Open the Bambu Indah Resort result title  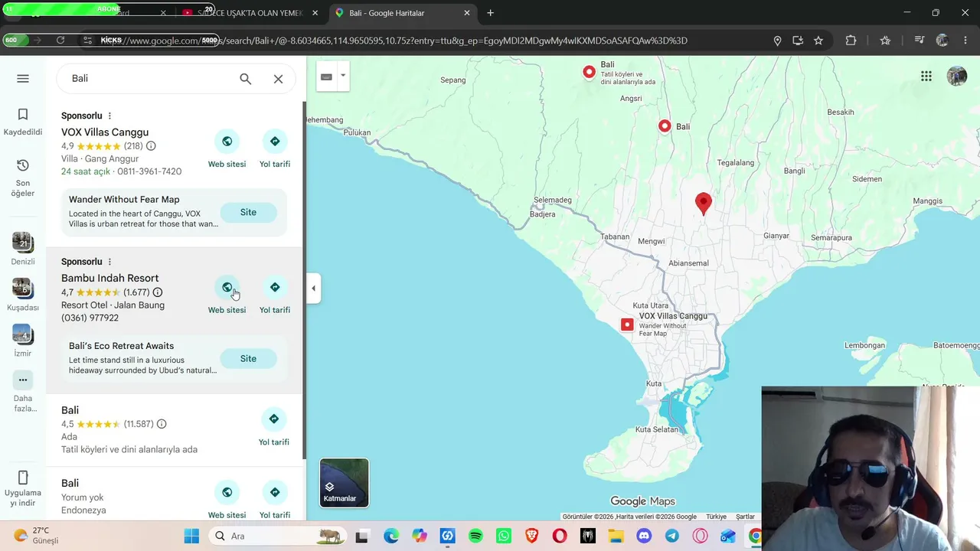point(110,279)
